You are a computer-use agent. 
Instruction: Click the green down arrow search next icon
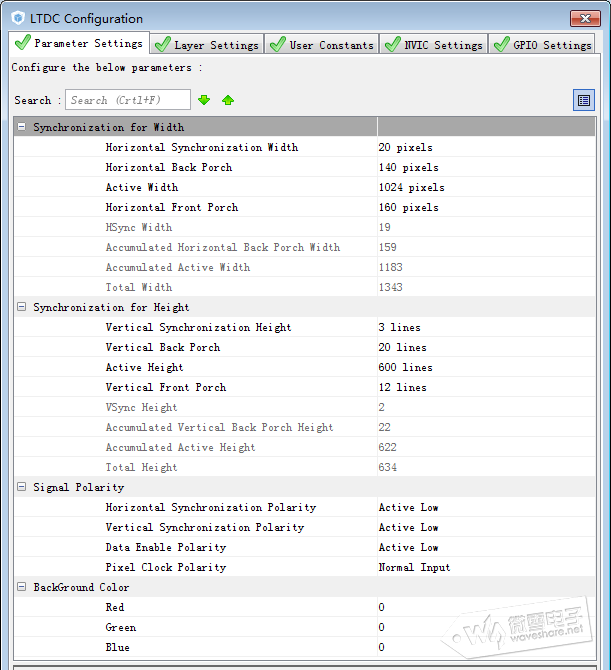point(204,100)
